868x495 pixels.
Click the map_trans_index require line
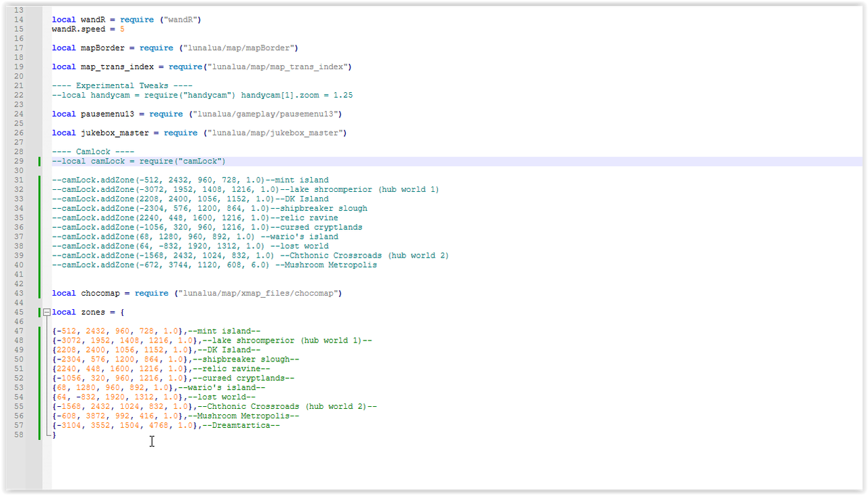click(201, 67)
